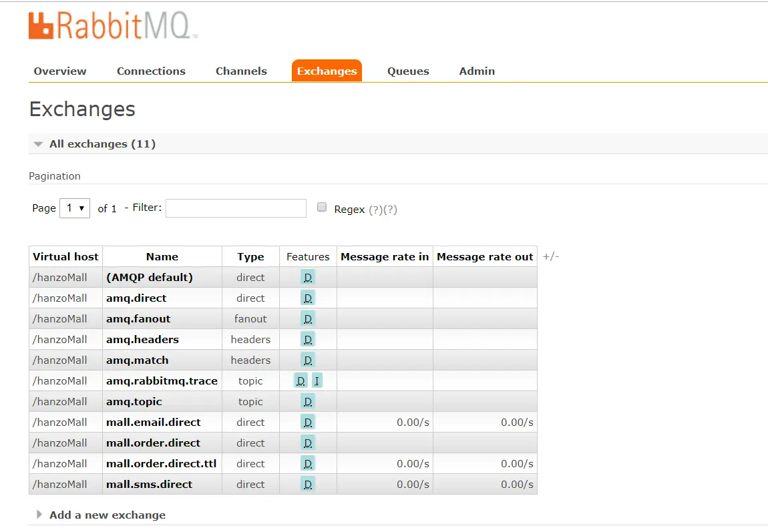Go to the Overview tab
This screenshot has width=768, height=532.
(59, 71)
